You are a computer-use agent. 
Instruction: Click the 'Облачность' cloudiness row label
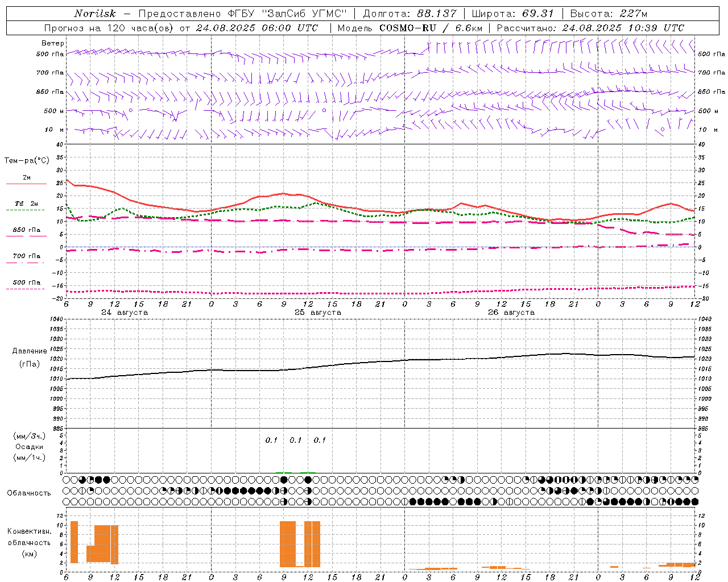29,493
